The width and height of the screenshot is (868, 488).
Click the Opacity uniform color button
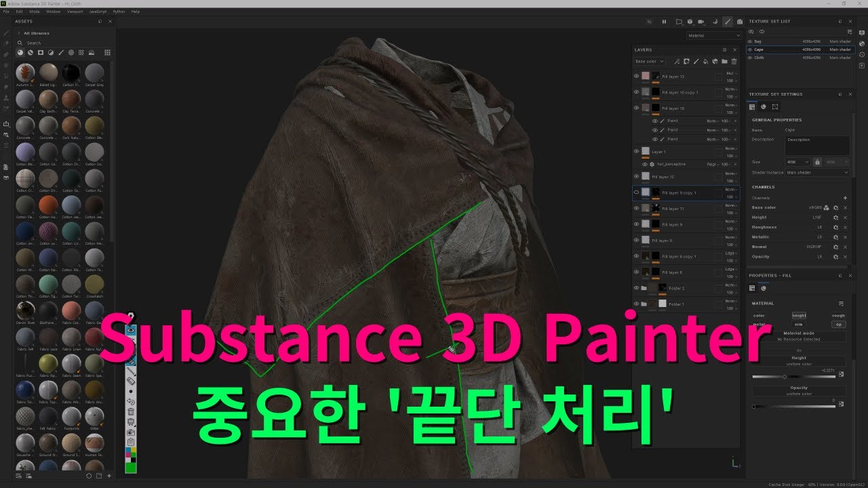point(799,390)
